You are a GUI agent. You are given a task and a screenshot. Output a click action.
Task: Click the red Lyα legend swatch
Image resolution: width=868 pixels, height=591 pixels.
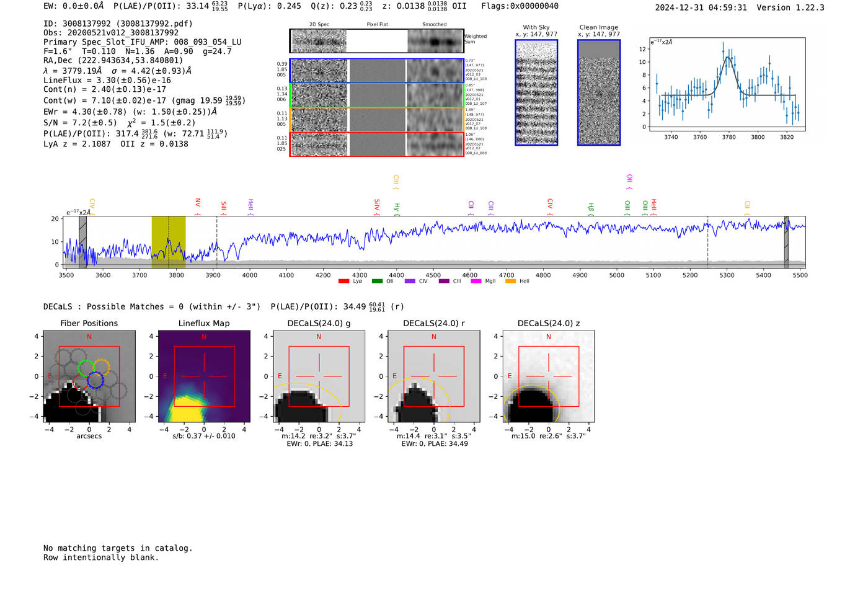coord(343,282)
